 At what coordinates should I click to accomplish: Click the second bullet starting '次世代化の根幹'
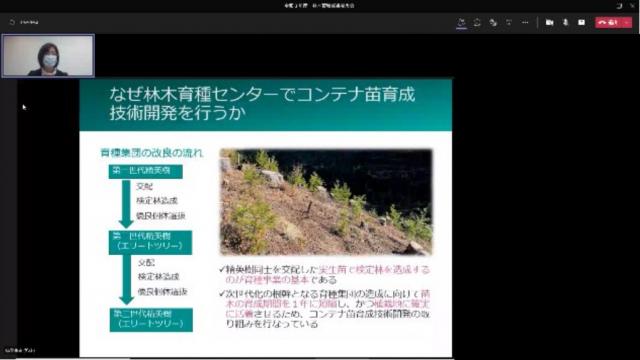coord(324,309)
